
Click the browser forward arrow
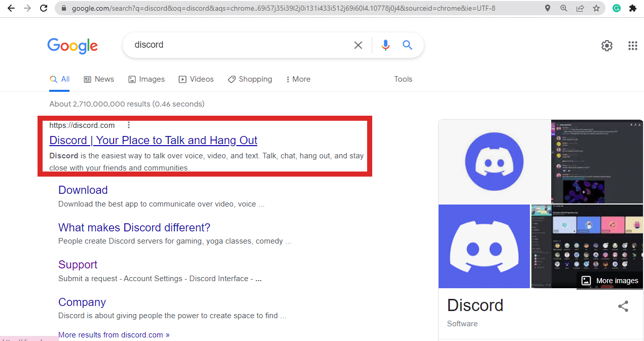point(27,8)
